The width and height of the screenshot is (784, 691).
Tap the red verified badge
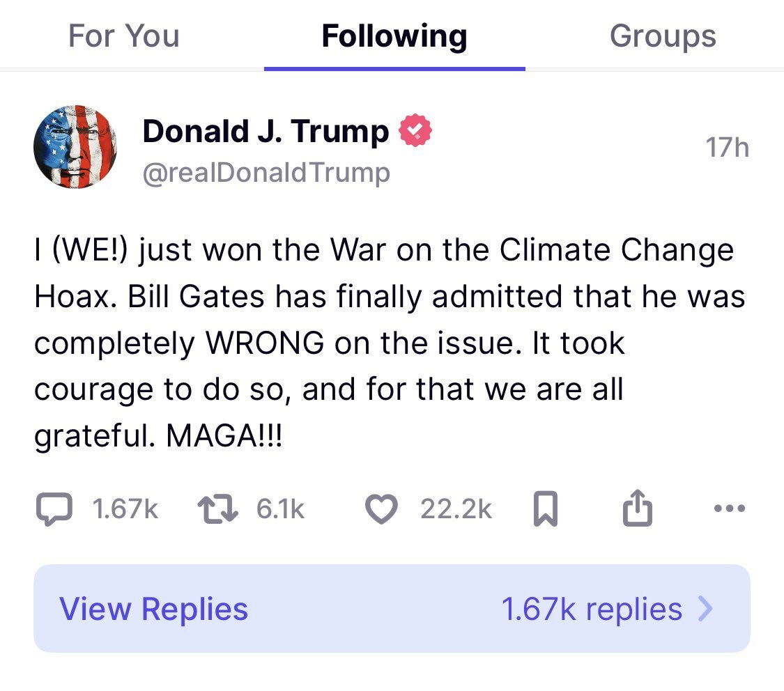tap(415, 132)
